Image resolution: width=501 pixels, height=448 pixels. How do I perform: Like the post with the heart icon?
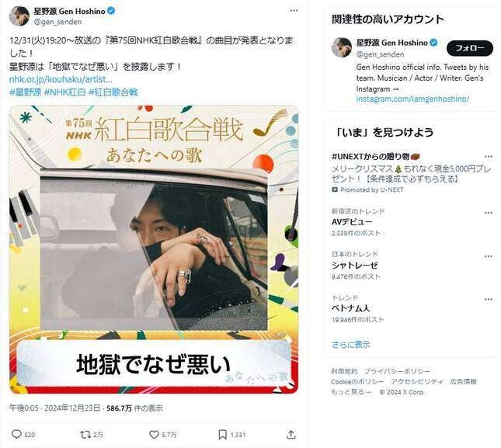[154, 434]
